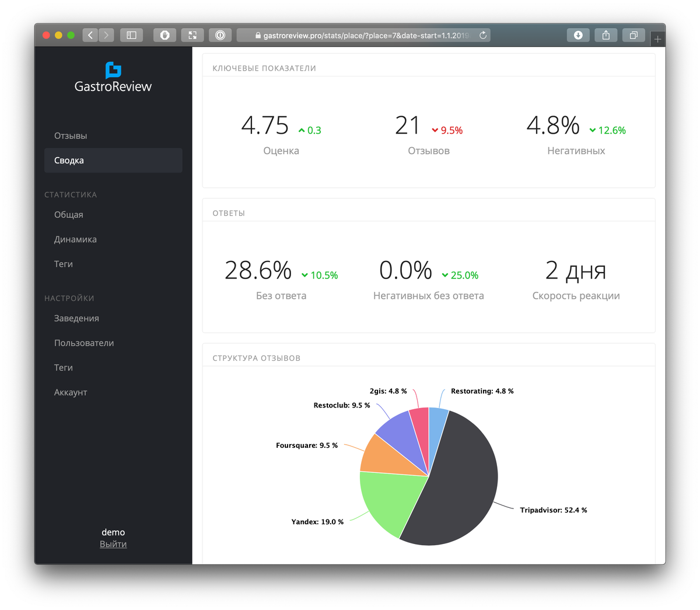Go back with the Safari back arrow
The image size is (700, 610).
[90, 35]
